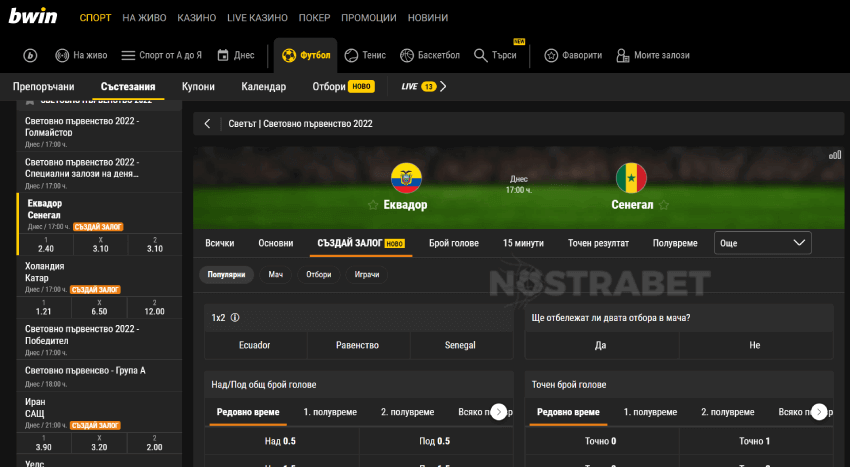Open Спорт от А до Я menu
Viewport: 850px width, 467px height.
click(162, 55)
